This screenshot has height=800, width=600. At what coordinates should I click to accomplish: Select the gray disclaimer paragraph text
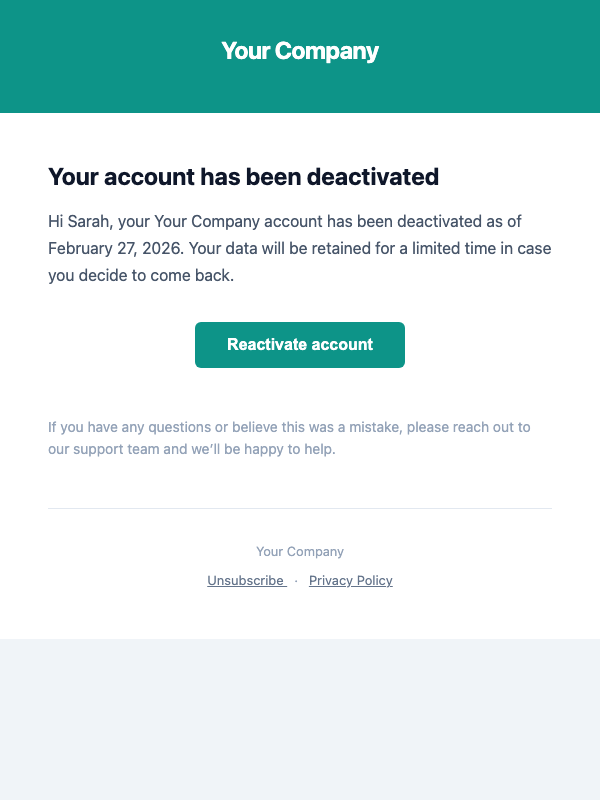click(x=290, y=440)
